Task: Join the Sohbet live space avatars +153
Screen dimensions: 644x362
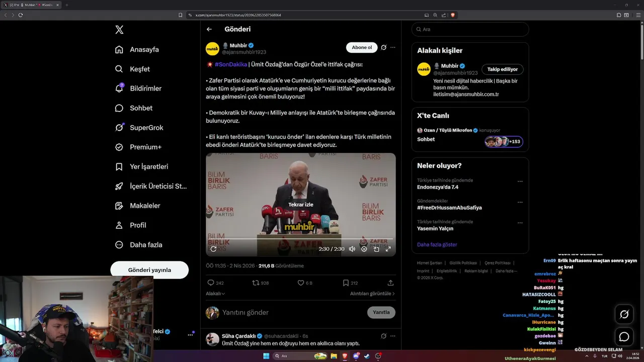Action: pos(504,142)
